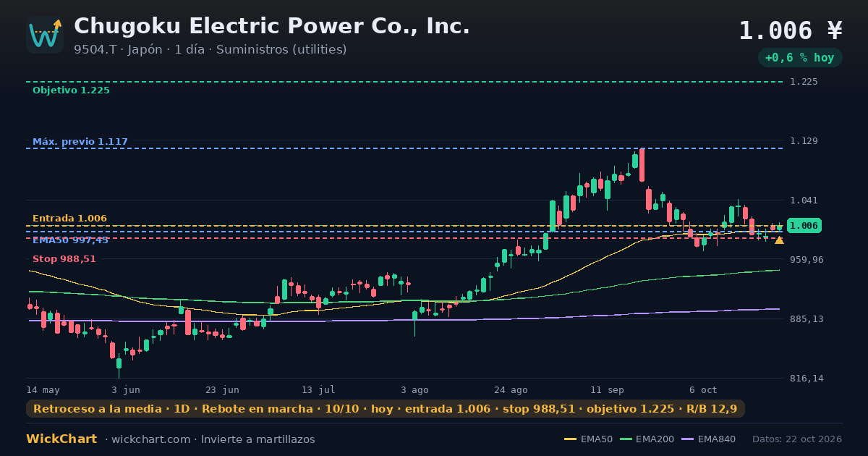Click the 3 jun date label

pos(126,389)
